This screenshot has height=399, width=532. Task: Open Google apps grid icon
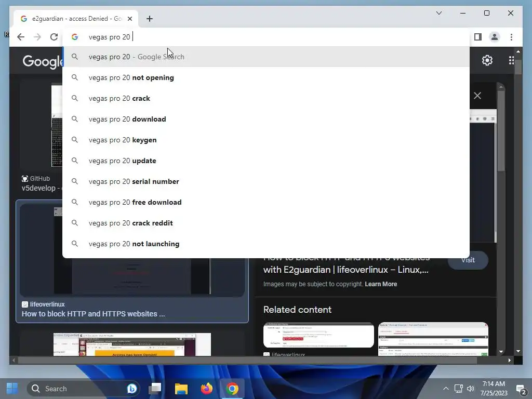(x=511, y=60)
